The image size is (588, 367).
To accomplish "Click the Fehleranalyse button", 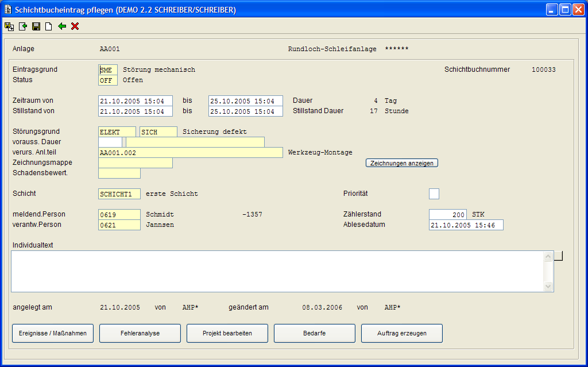I will coord(140,333).
